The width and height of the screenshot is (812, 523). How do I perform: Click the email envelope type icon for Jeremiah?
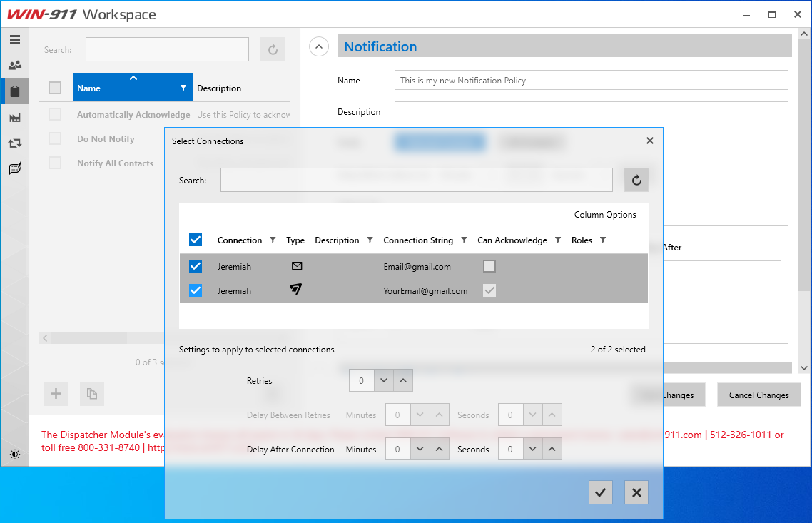point(297,266)
